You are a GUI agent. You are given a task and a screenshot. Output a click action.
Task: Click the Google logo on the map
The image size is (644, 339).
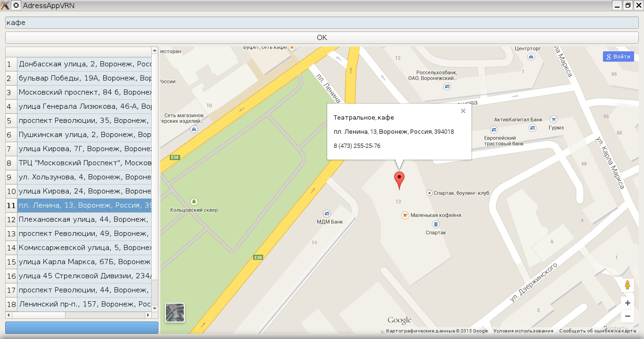pyautogui.click(x=399, y=321)
